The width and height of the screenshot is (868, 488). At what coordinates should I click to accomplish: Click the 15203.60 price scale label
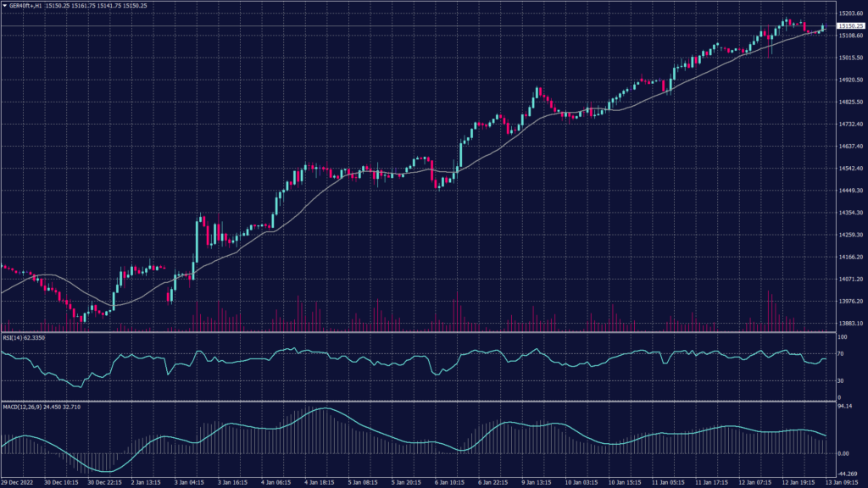[x=850, y=14]
